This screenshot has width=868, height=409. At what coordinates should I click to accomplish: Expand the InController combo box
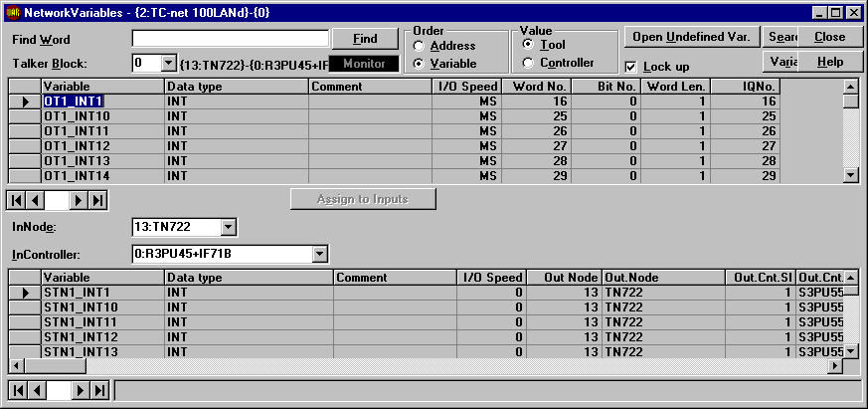pos(318,254)
